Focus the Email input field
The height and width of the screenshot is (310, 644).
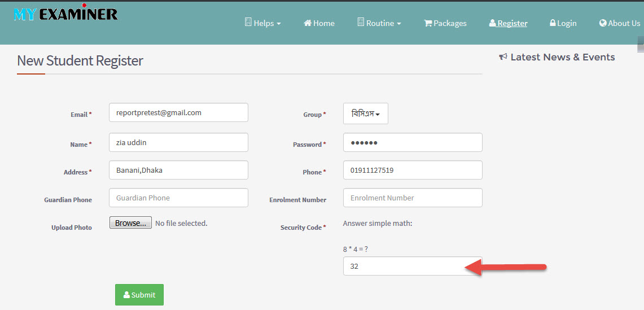pyautogui.click(x=178, y=112)
